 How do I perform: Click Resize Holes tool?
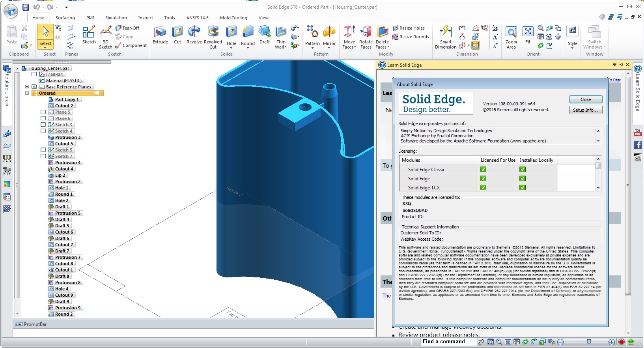[409, 28]
